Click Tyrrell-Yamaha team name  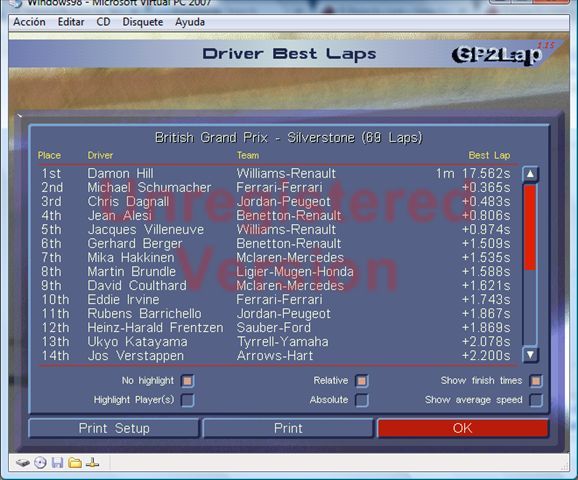click(282, 342)
